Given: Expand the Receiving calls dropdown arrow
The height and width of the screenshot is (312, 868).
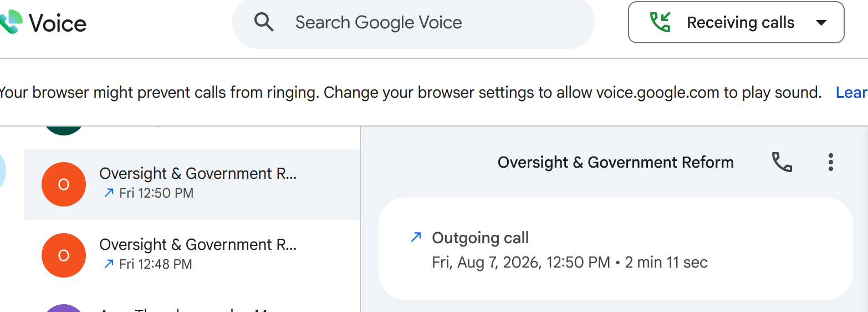Looking at the screenshot, I should [x=821, y=23].
